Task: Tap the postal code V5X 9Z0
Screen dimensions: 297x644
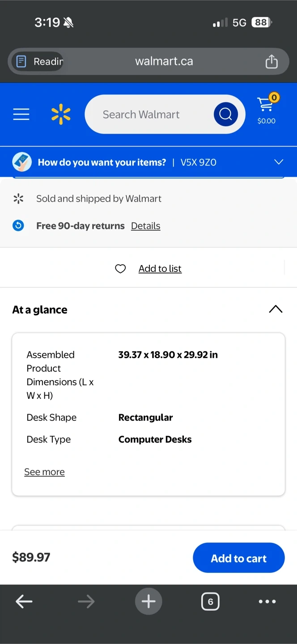Action: (x=198, y=162)
